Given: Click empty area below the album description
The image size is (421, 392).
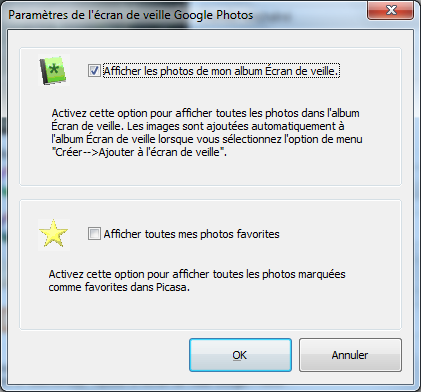Looking at the screenshot, I should click(210, 172).
